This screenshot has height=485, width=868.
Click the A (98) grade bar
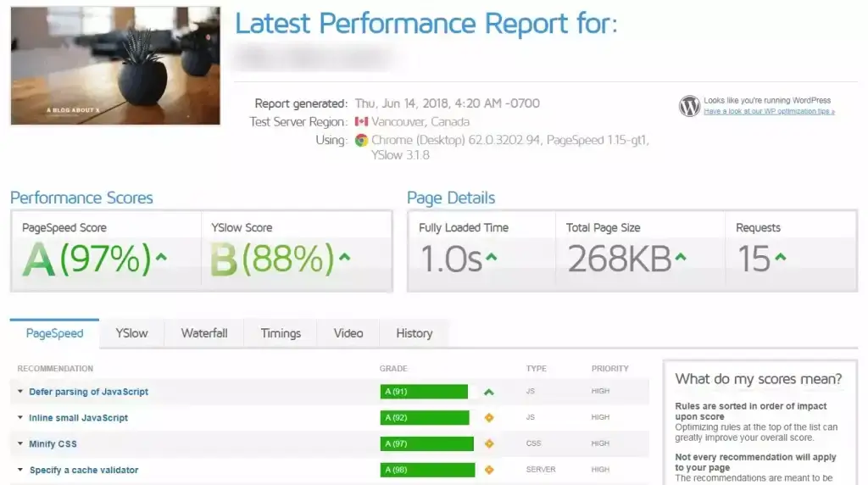(427, 470)
